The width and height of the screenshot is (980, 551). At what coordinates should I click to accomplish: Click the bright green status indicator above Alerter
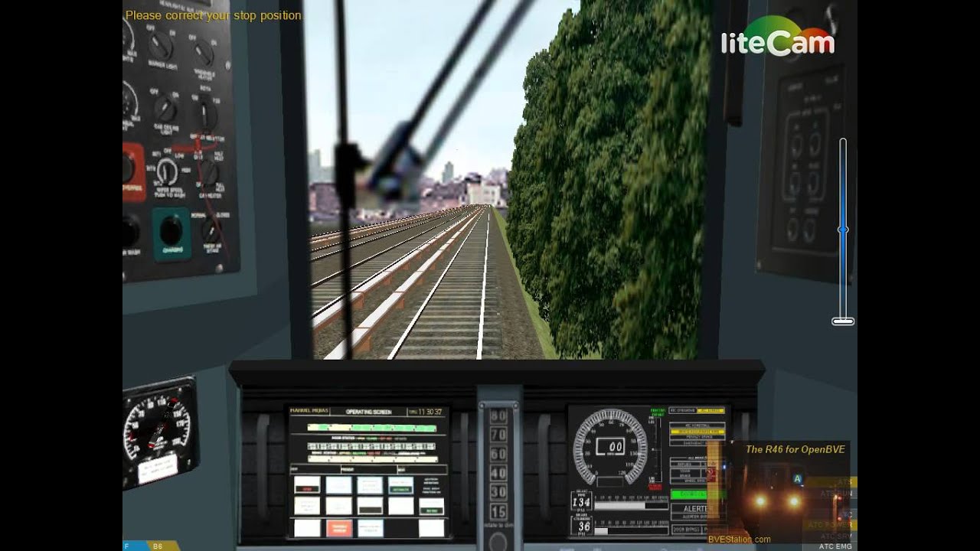(697, 494)
